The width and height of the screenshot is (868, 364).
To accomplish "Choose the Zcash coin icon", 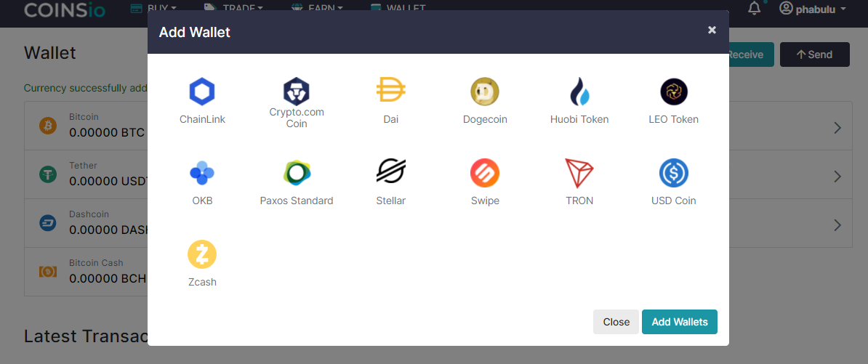I will click(202, 254).
